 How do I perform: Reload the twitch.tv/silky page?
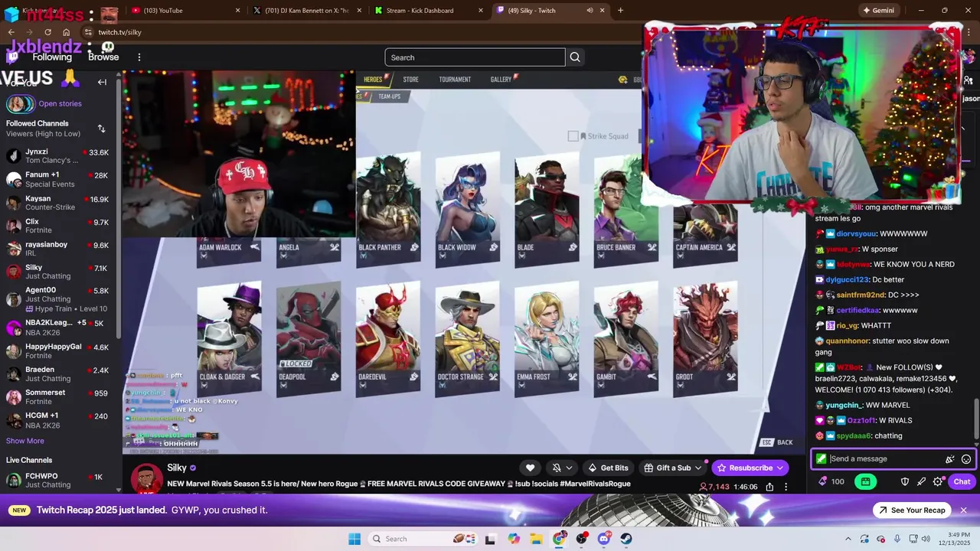47,32
